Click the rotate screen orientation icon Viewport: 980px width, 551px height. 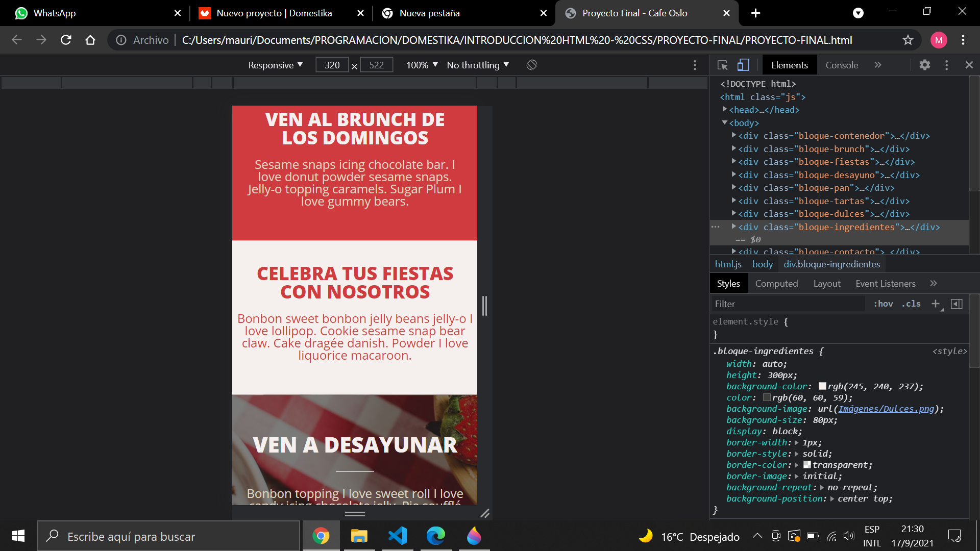coord(531,65)
